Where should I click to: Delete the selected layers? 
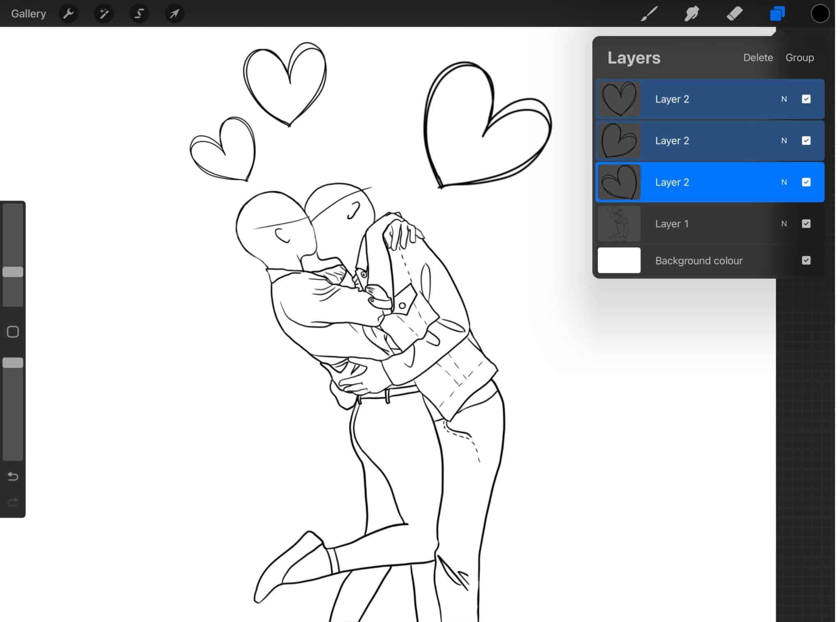(x=758, y=57)
